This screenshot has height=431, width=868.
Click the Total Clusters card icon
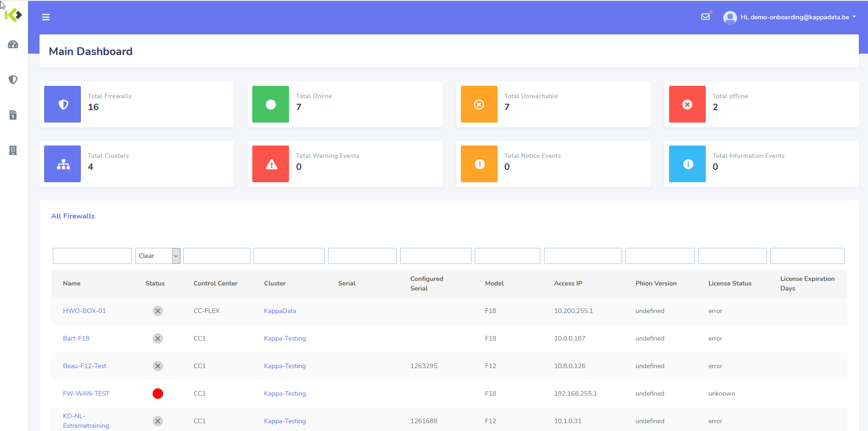(x=62, y=164)
